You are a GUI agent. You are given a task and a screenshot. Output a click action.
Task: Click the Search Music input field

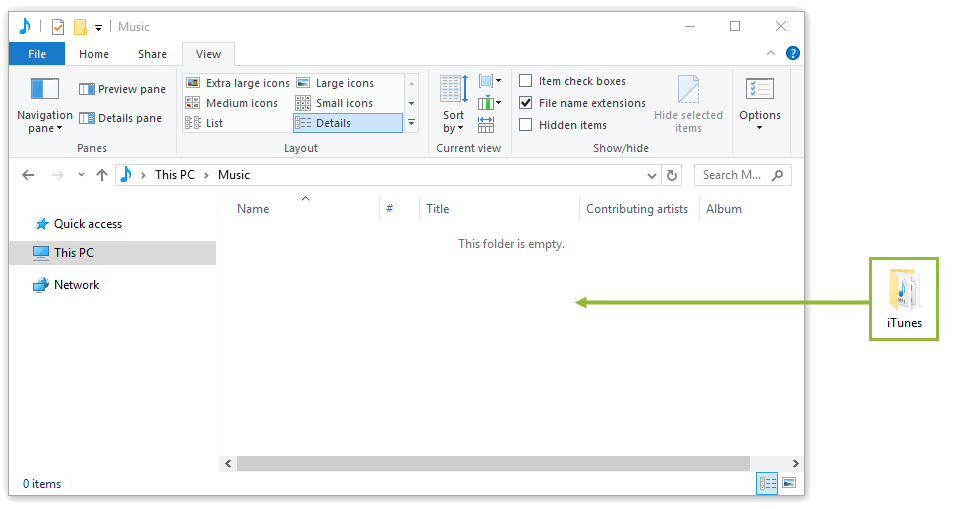(x=733, y=175)
